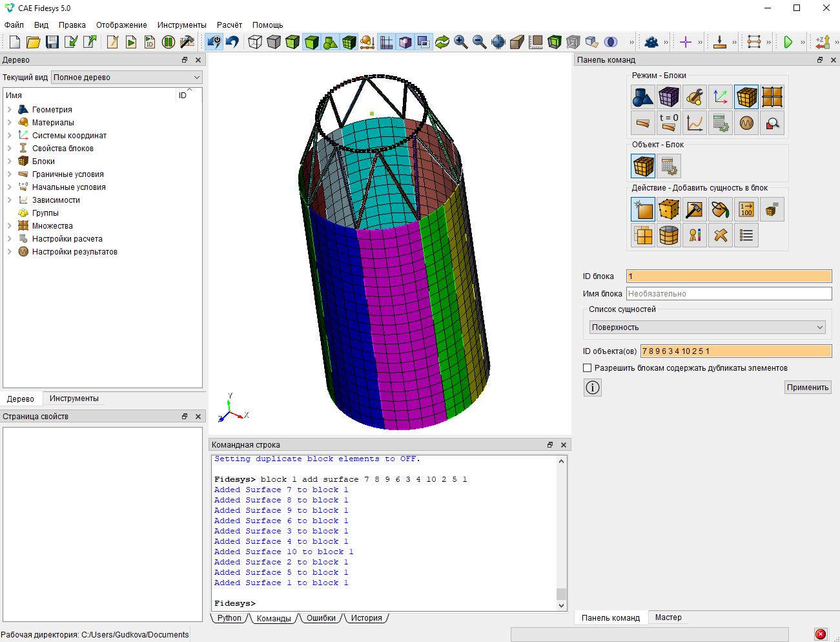840x642 pixels.
Task: Save with the floppy disk icon
Action: [52, 42]
